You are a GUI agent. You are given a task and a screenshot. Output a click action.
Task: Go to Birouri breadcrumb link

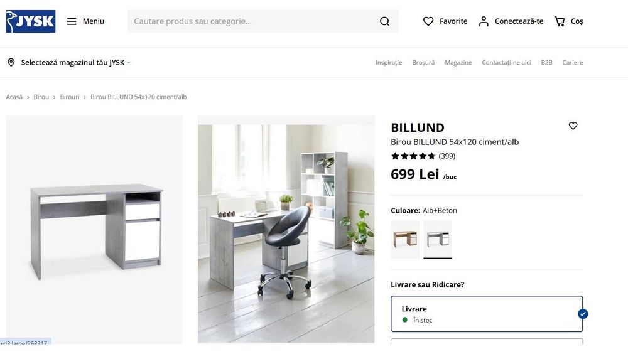coord(70,97)
